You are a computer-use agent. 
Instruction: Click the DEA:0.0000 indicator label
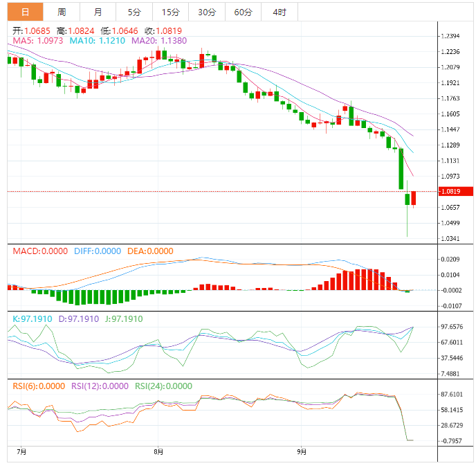(x=150, y=251)
